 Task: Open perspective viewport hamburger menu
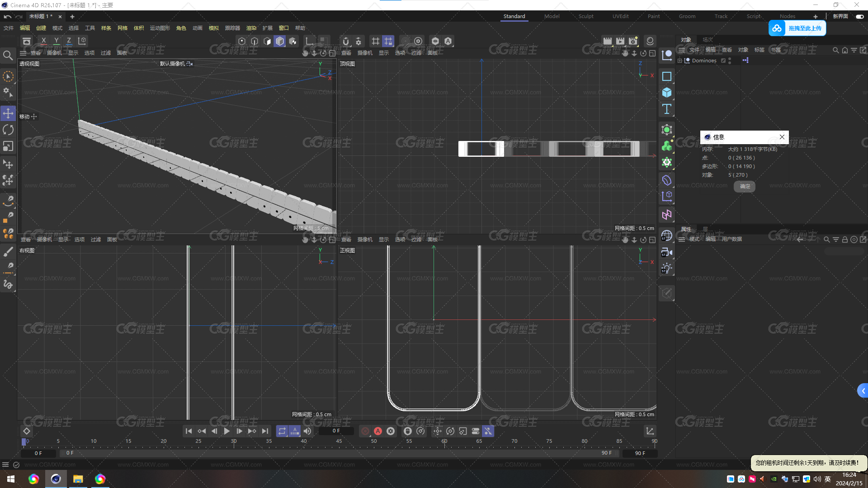[23, 53]
